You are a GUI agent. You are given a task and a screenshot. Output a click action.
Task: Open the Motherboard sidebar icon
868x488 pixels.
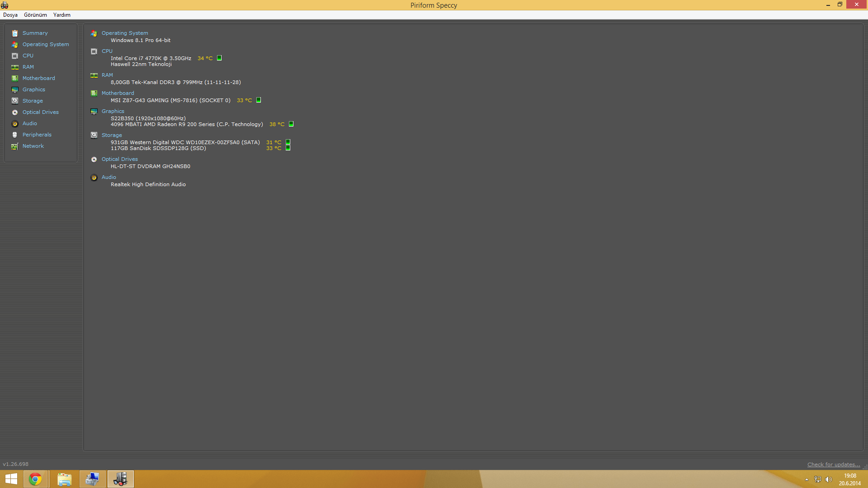click(15, 79)
